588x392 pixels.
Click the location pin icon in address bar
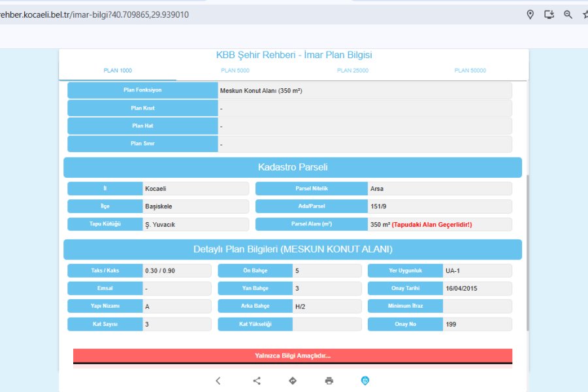click(x=531, y=14)
